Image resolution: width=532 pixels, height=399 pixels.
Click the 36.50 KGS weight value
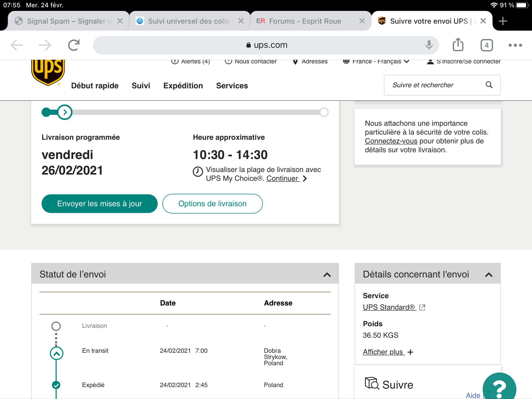pyautogui.click(x=381, y=335)
